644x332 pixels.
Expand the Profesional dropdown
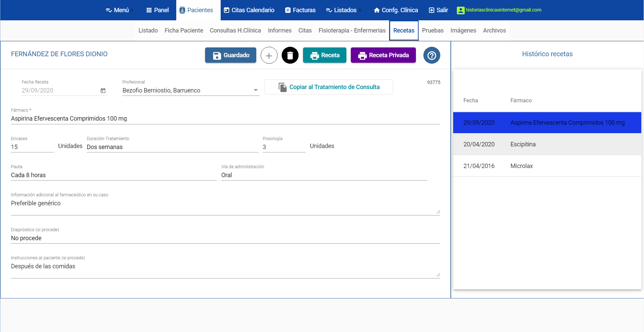coord(256,90)
